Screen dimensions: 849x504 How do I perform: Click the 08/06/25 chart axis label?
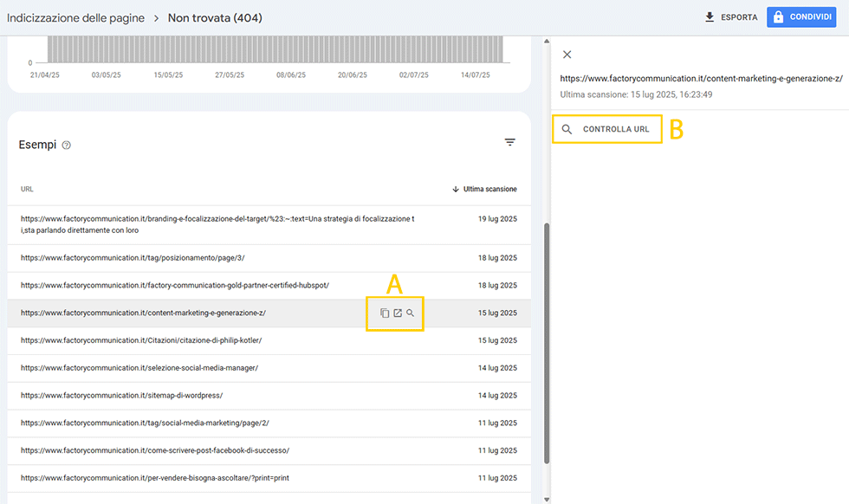[291, 75]
